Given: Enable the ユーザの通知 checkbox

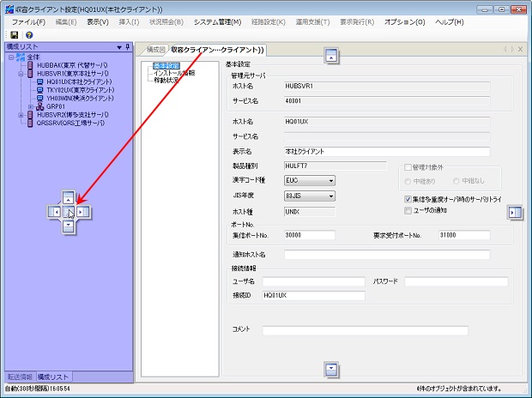Looking at the screenshot, I should (408, 210).
